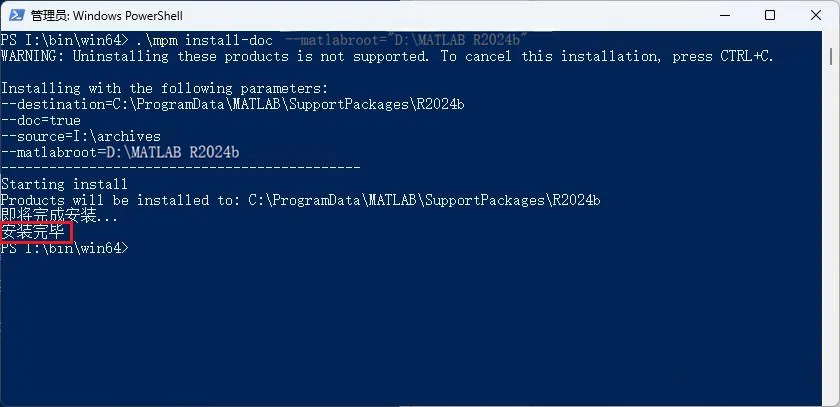Close the Windows PowerShell window

[816, 16]
